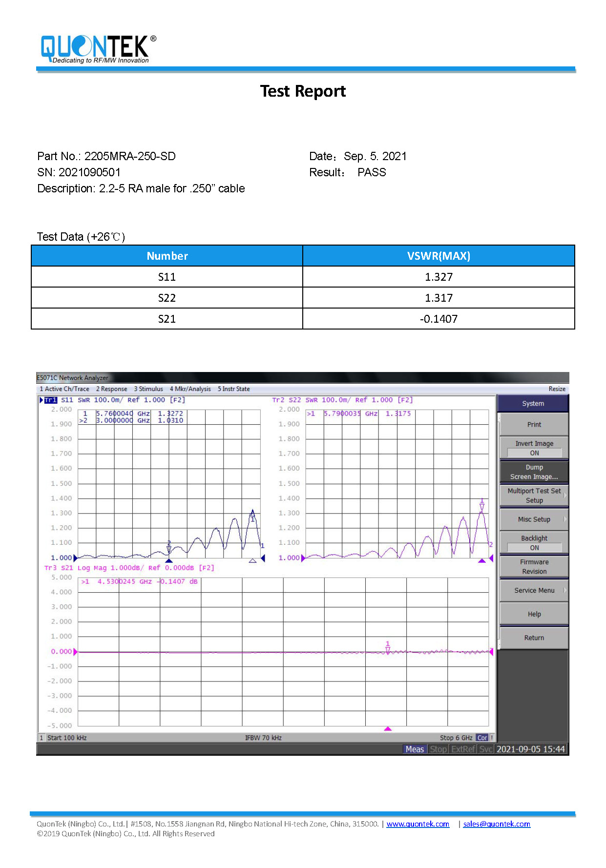Select the Tr2 S22 trace label

tap(287, 400)
